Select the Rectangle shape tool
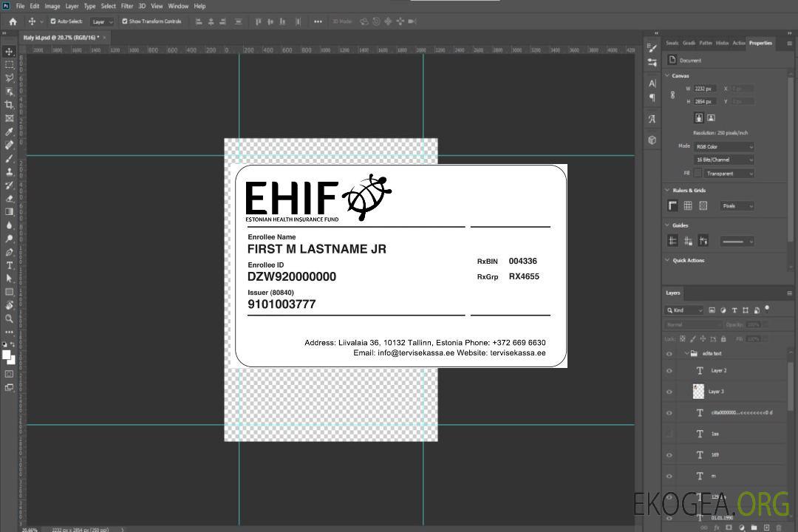This screenshot has width=798, height=532. click(x=9, y=292)
